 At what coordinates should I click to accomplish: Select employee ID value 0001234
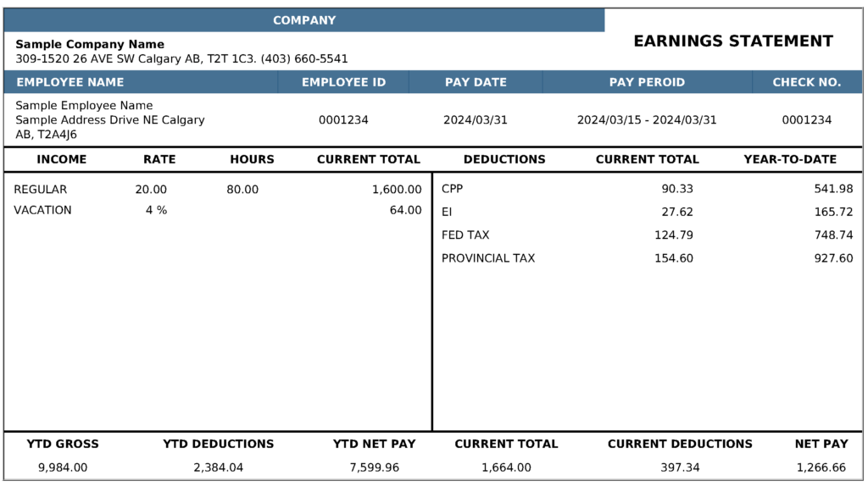(x=343, y=120)
